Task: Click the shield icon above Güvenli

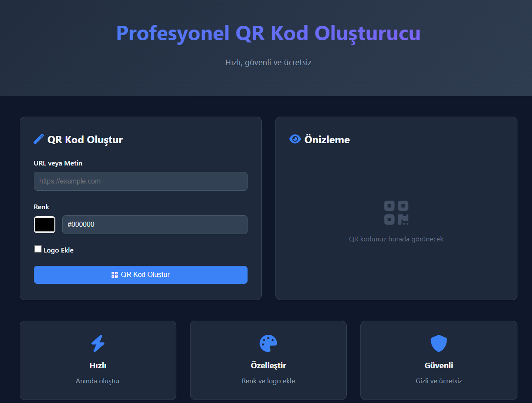Action: click(x=438, y=343)
